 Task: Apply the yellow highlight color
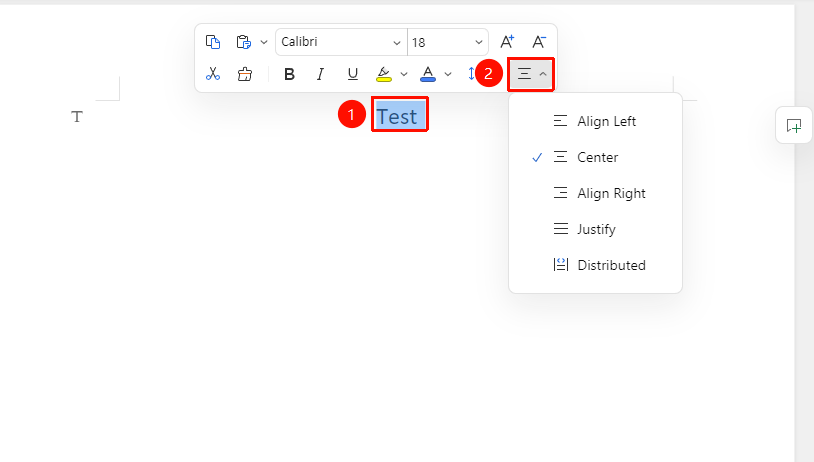[x=384, y=74]
